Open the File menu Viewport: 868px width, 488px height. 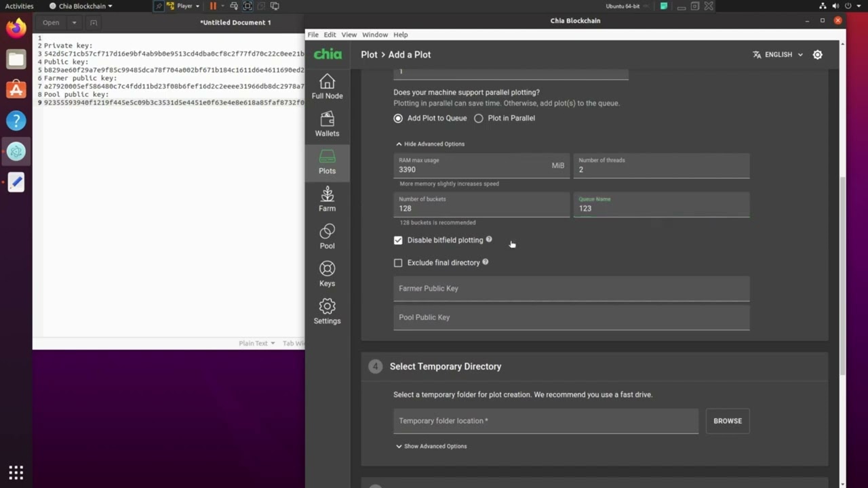click(x=313, y=35)
